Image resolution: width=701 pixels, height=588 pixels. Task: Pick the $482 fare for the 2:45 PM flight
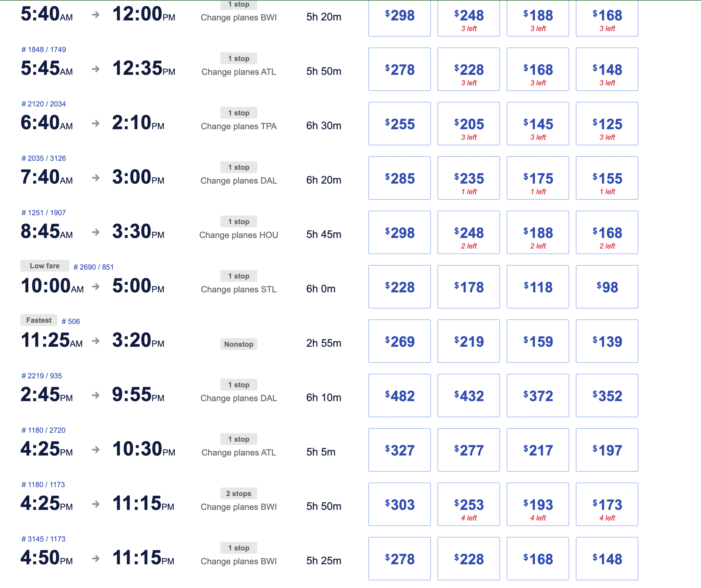coord(399,396)
